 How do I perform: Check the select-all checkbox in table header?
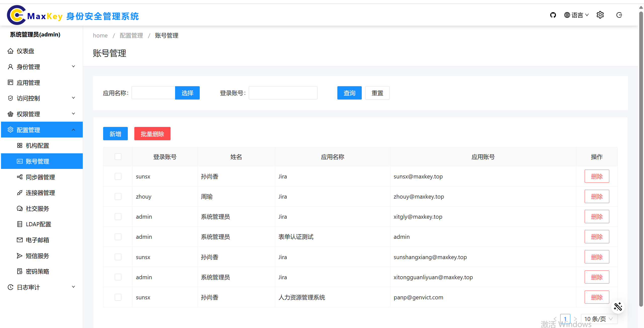point(118,156)
